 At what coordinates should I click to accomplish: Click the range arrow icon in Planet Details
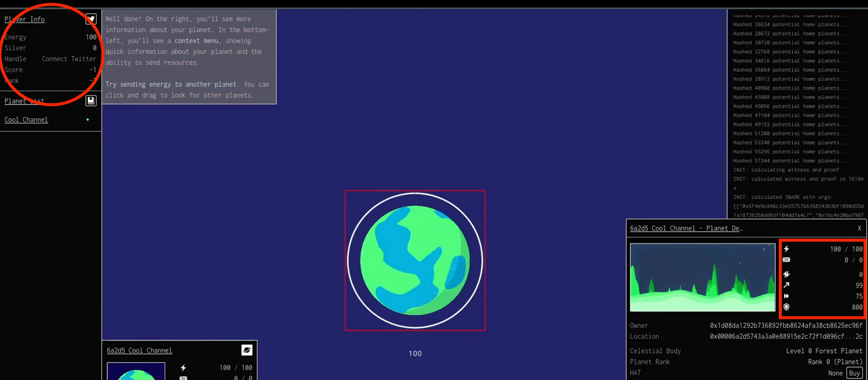point(786,285)
